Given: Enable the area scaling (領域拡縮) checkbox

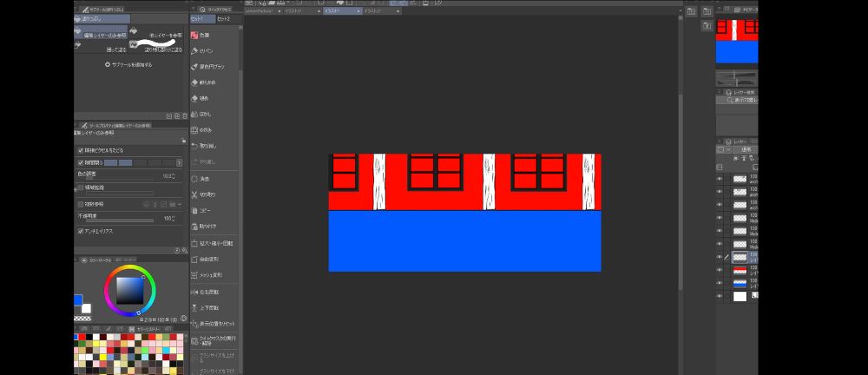Looking at the screenshot, I should [81, 187].
